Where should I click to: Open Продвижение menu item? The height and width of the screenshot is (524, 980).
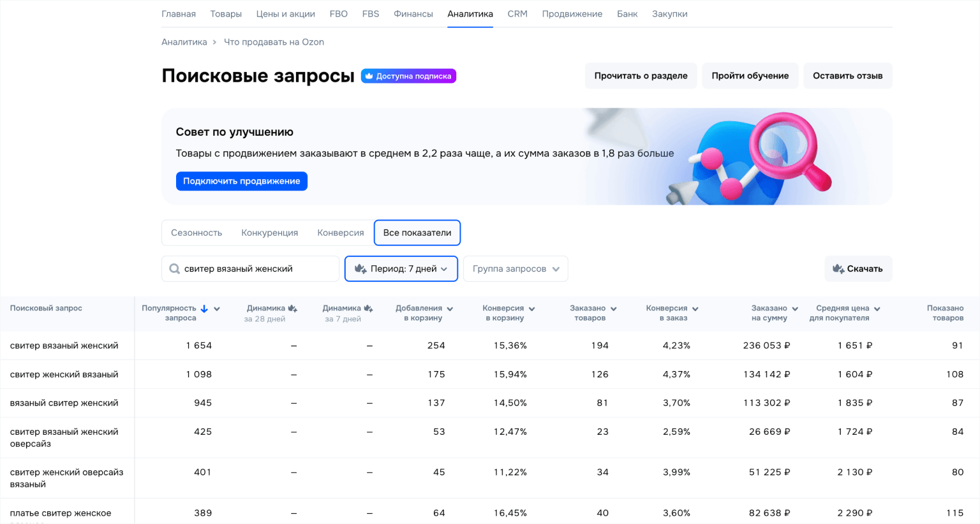(572, 14)
